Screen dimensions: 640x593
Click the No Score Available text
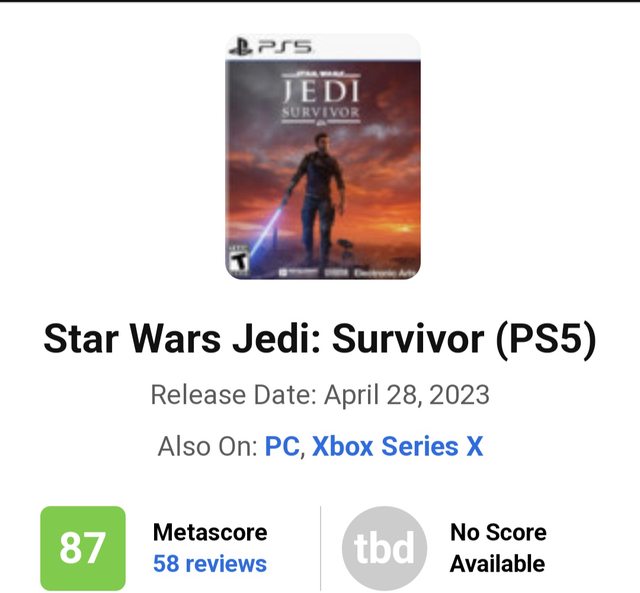[498, 548]
